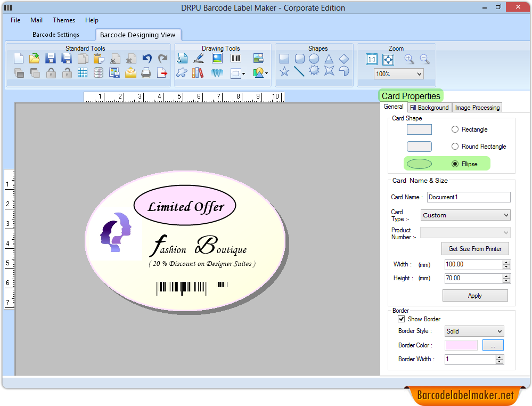This screenshot has height=406, width=532.
Task: Undo the last action
Action: (x=147, y=59)
